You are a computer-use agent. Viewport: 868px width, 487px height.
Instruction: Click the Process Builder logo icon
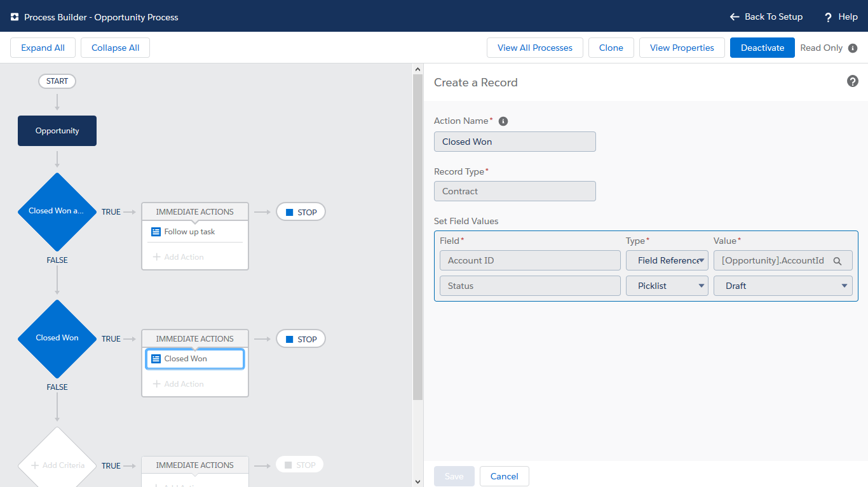(x=15, y=17)
